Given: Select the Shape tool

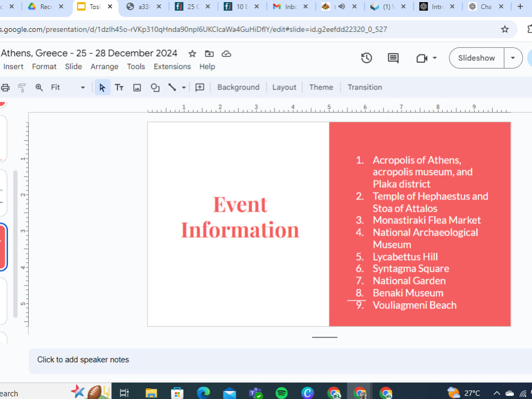Looking at the screenshot, I should (x=155, y=88).
